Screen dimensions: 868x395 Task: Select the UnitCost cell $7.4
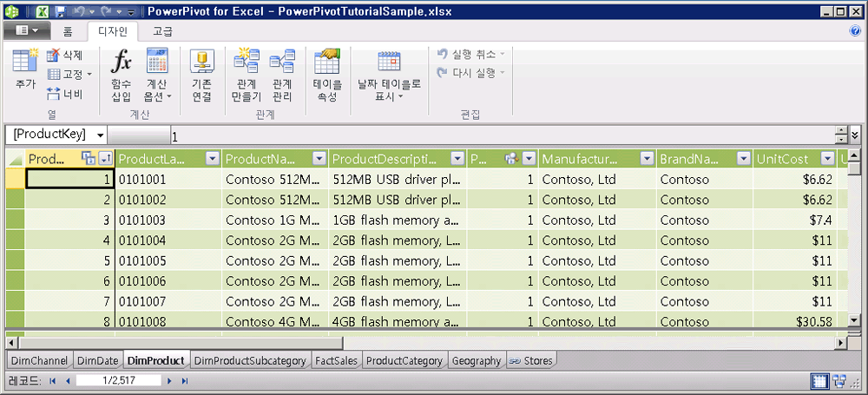point(794,220)
